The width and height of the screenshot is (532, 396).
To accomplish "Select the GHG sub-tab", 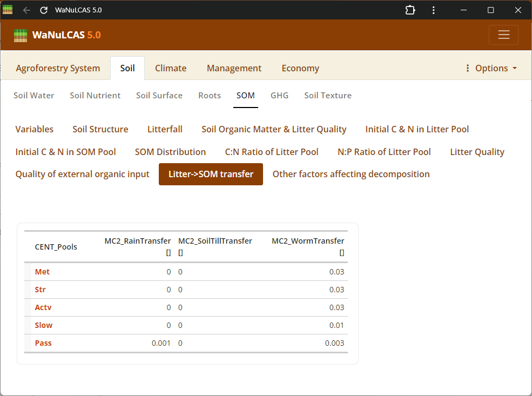I will (x=280, y=96).
